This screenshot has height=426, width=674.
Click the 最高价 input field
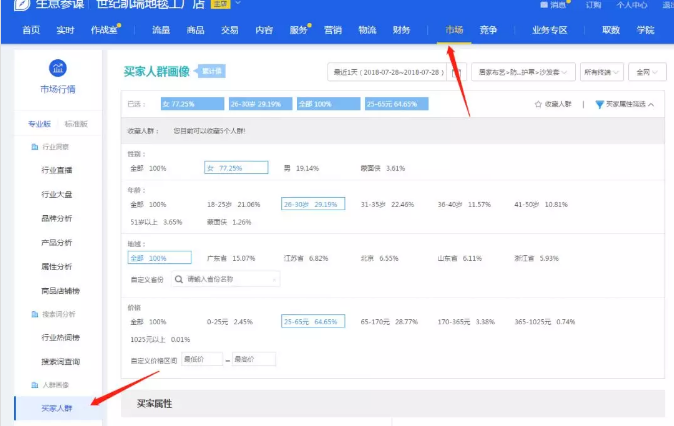pos(254,359)
